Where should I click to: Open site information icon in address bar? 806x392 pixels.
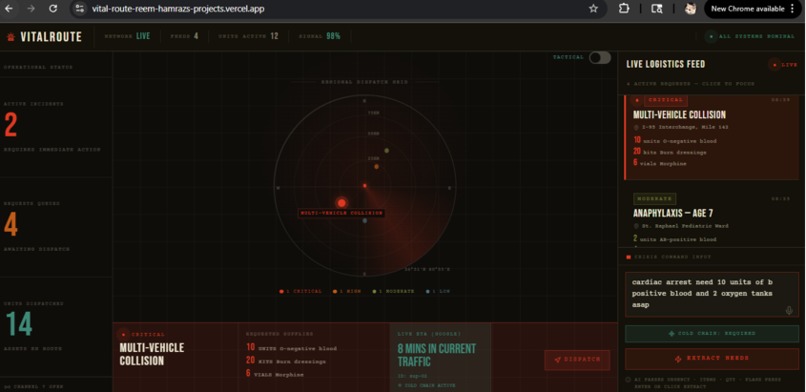pyautogui.click(x=79, y=9)
